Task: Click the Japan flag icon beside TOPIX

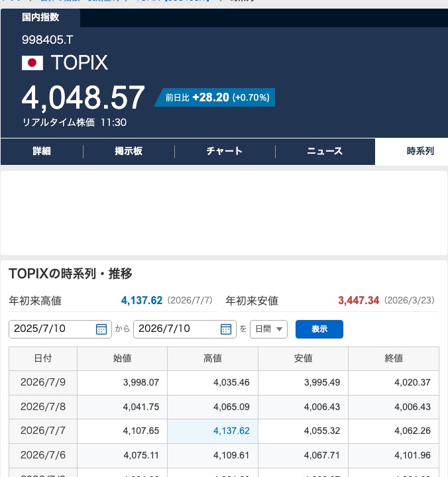Action: [32, 63]
